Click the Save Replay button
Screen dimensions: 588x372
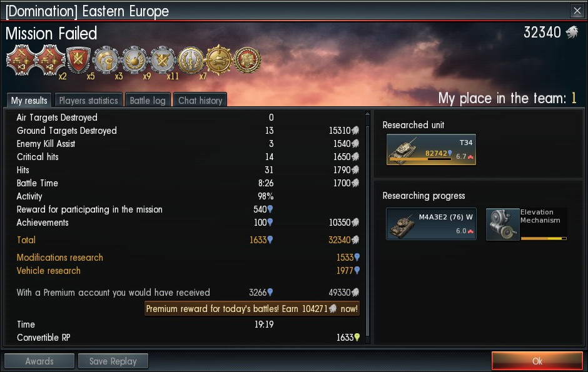click(x=113, y=361)
